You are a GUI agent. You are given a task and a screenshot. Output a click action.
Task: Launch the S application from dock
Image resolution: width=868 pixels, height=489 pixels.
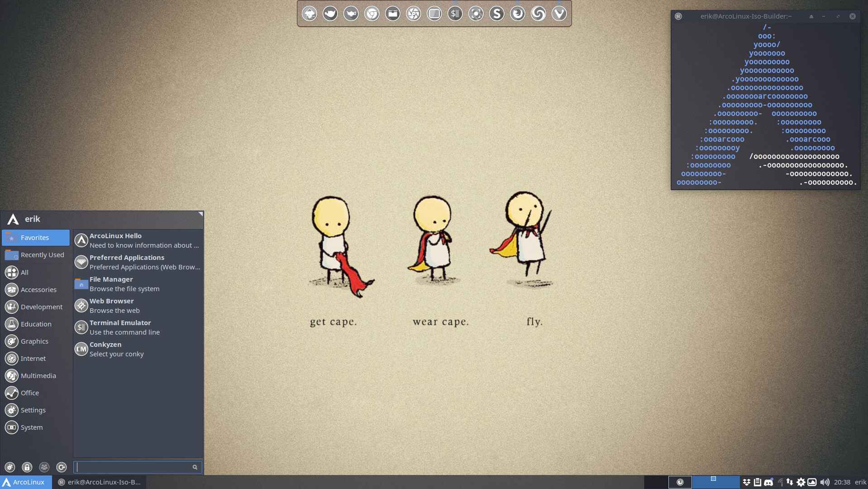click(x=497, y=14)
